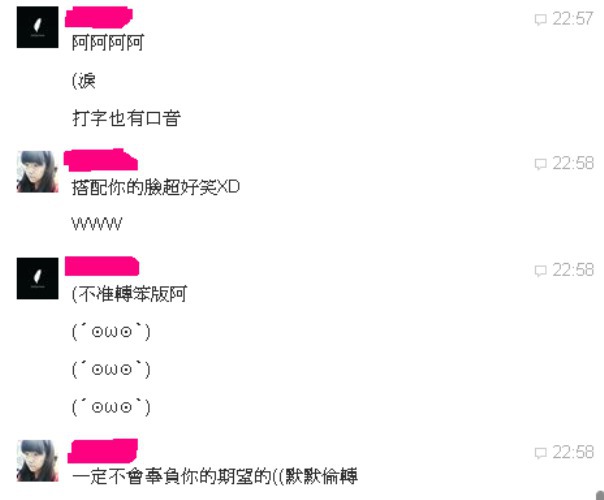The width and height of the screenshot is (604, 500).
Task: Click the speech bubble icon beside 22:57
Action: [x=540, y=19]
